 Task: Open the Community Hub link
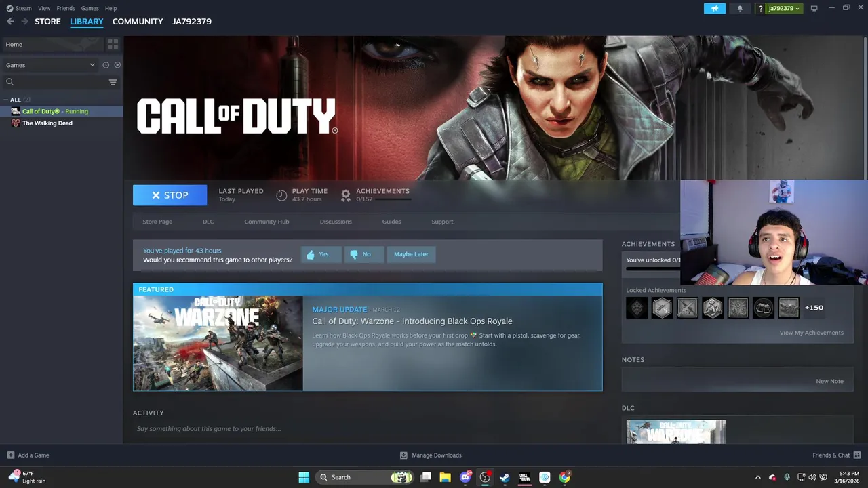coord(267,222)
